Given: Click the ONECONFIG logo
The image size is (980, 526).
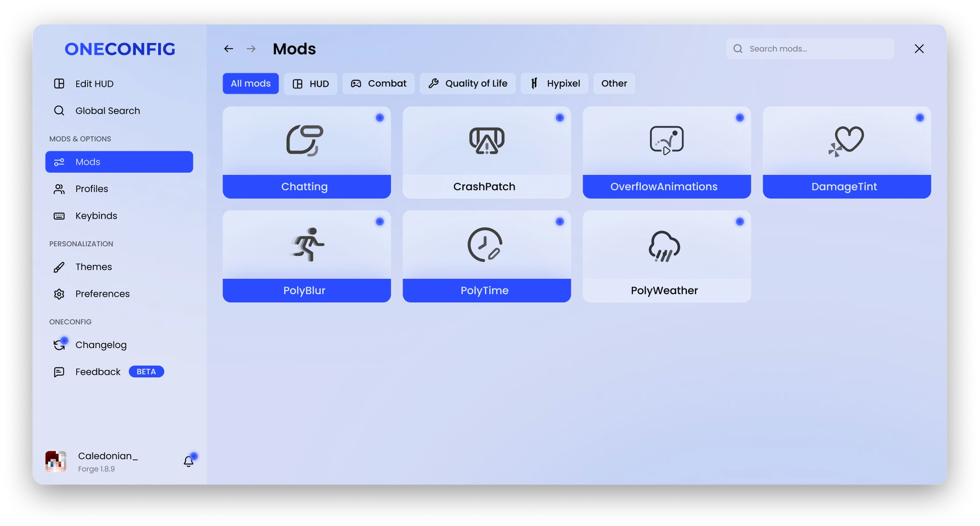Looking at the screenshot, I should [x=120, y=49].
